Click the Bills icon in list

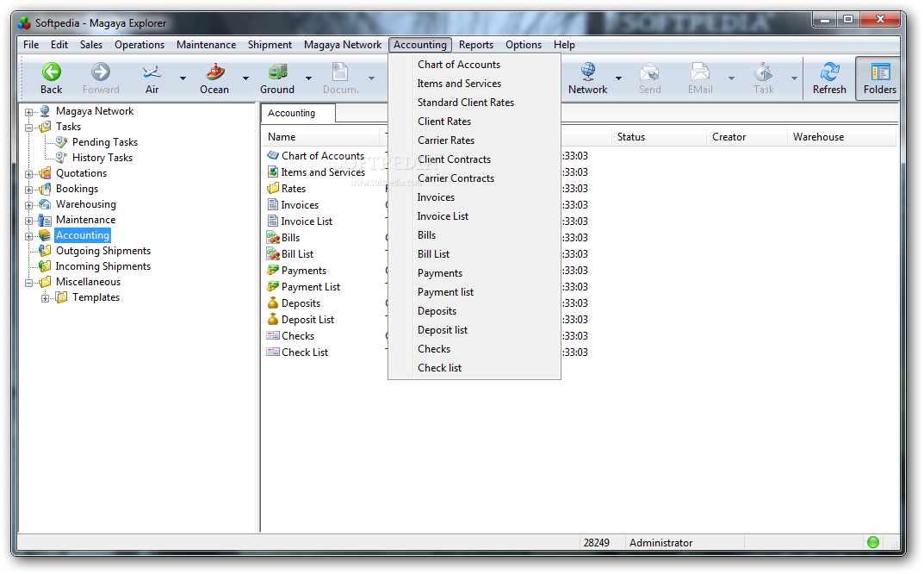click(273, 237)
